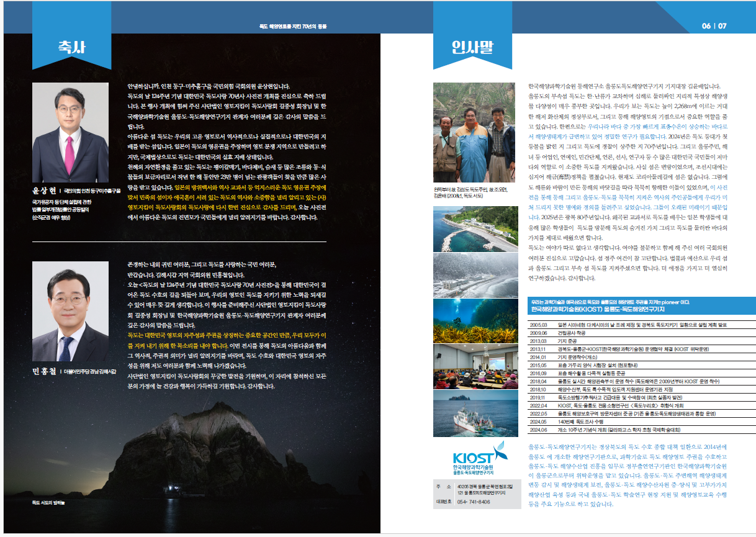Open the research vessel at sea photo

click(x=474, y=413)
